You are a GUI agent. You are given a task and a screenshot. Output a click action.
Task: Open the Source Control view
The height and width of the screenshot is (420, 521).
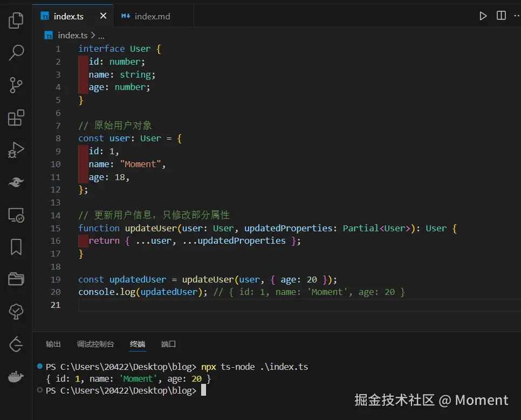point(16,85)
